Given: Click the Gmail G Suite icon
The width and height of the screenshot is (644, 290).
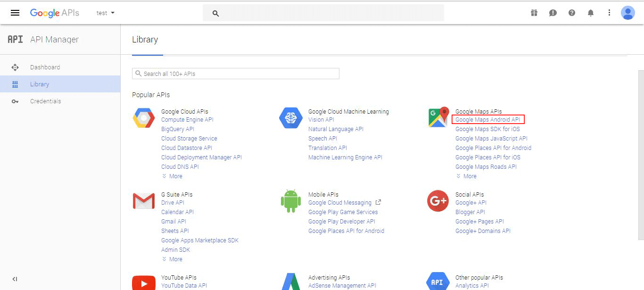Looking at the screenshot, I should pyautogui.click(x=144, y=201).
